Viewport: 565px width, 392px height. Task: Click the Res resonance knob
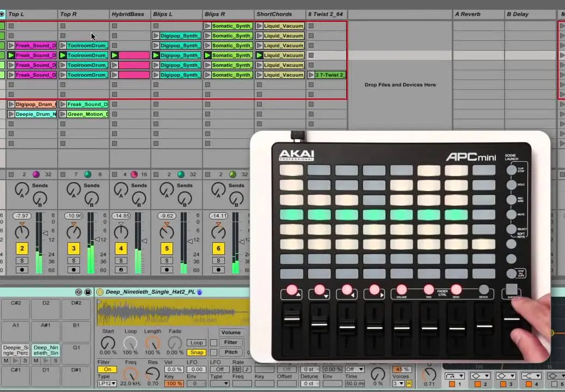click(153, 374)
